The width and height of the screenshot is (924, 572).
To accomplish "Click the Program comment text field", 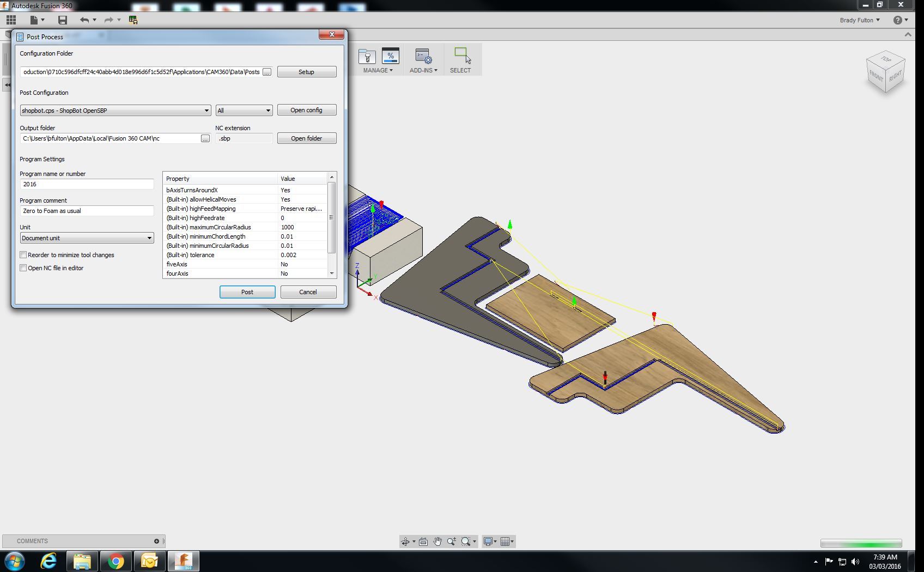I will [x=87, y=211].
